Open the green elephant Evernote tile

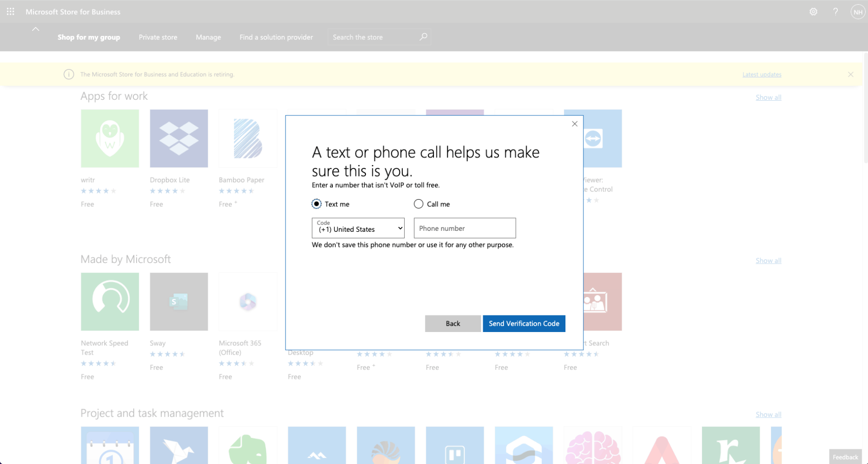click(x=248, y=445)
